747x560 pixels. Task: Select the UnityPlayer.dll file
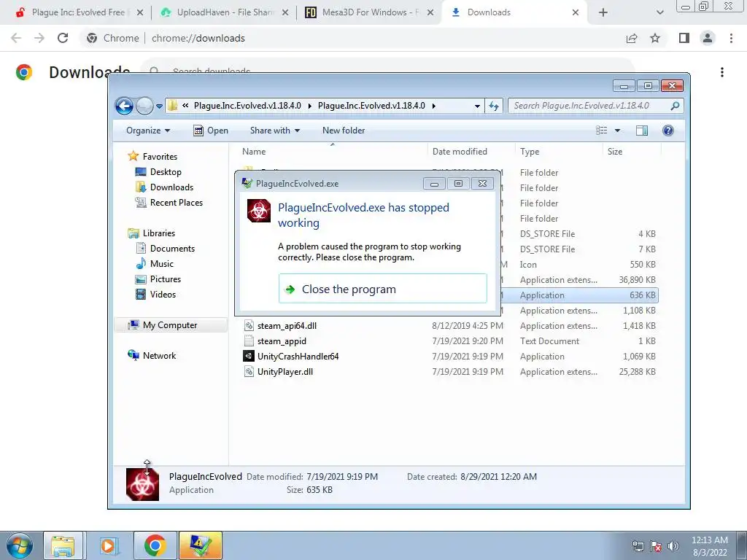point(285,371)
